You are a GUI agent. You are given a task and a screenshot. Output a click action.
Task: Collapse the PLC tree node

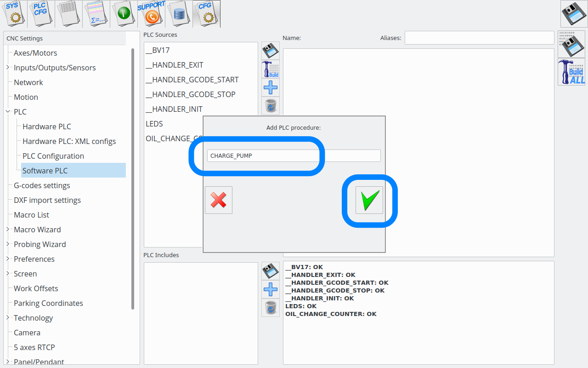(x=8, y=112)
